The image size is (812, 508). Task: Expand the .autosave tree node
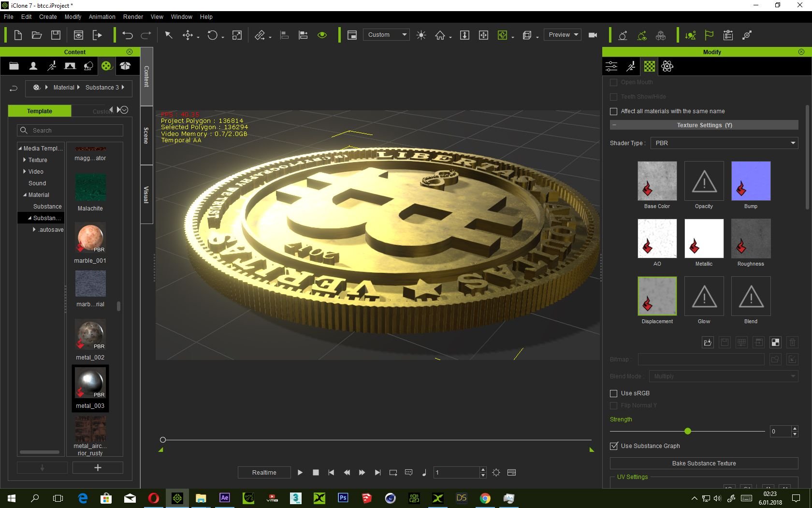point(34,230)
